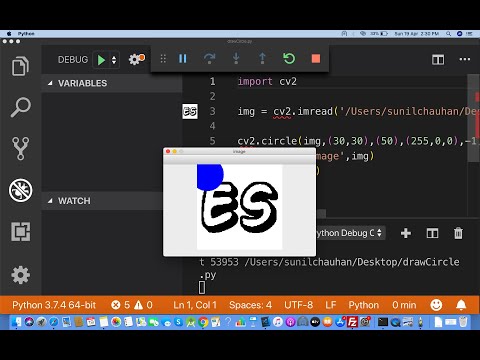The width and height of the screenshot is (480, 360).
Task: Change the LF end-of-line sequence
Action: click(x=331, y=305)
